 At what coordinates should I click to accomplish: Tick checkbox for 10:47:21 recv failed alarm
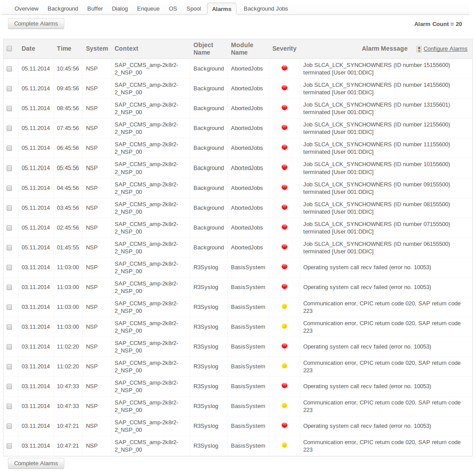pos(9,426)
